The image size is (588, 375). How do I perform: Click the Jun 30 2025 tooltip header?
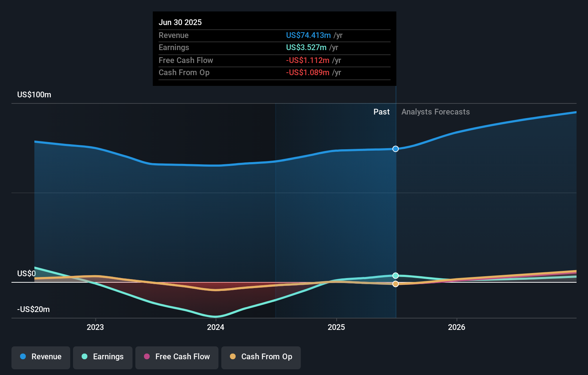180,22
